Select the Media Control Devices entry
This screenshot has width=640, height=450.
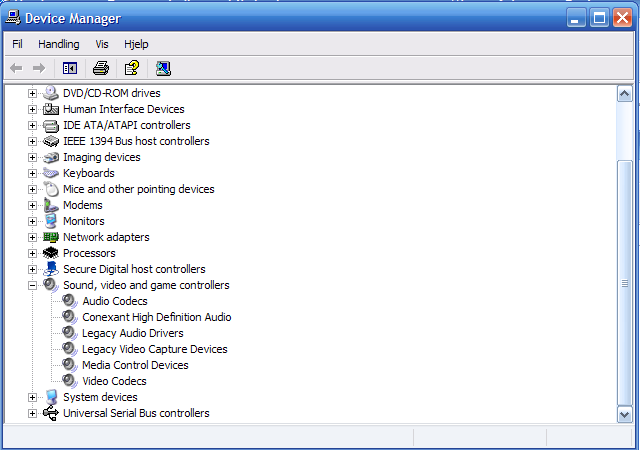135,365
